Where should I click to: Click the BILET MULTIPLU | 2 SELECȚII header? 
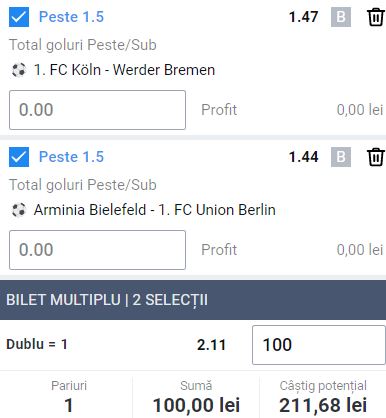tap(193, 300)
